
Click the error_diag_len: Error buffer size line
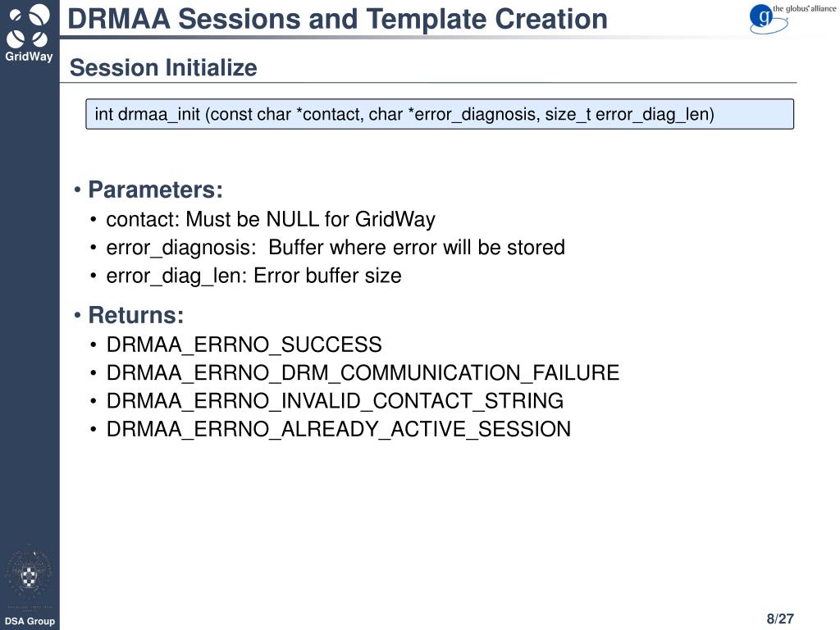pos(253,276)
